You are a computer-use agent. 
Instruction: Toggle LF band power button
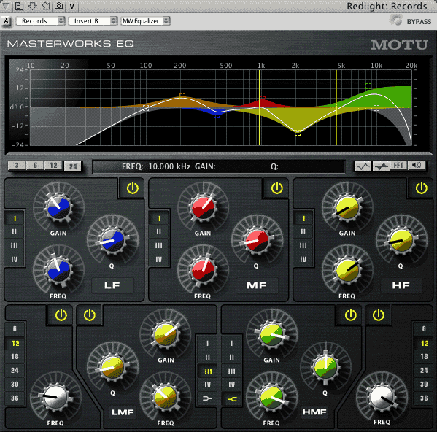[133, 188]
